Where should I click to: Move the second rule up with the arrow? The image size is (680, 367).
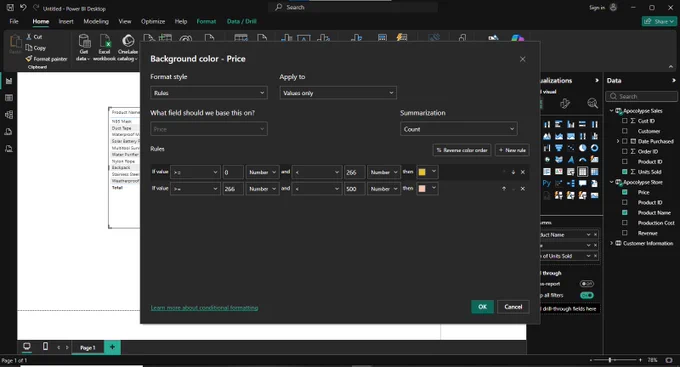[503, 189]
